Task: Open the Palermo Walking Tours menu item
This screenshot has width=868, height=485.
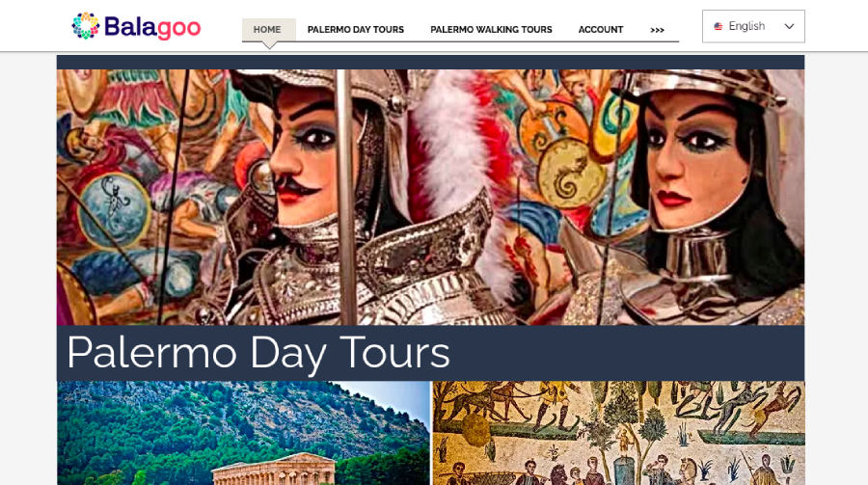Action: [491, 30]
